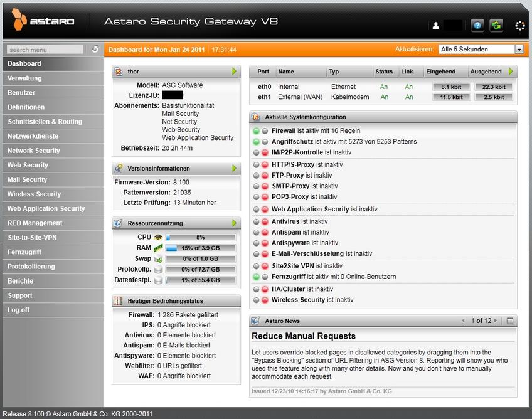Toggle SMTP-Proxy status indicator

coord(260,186)
